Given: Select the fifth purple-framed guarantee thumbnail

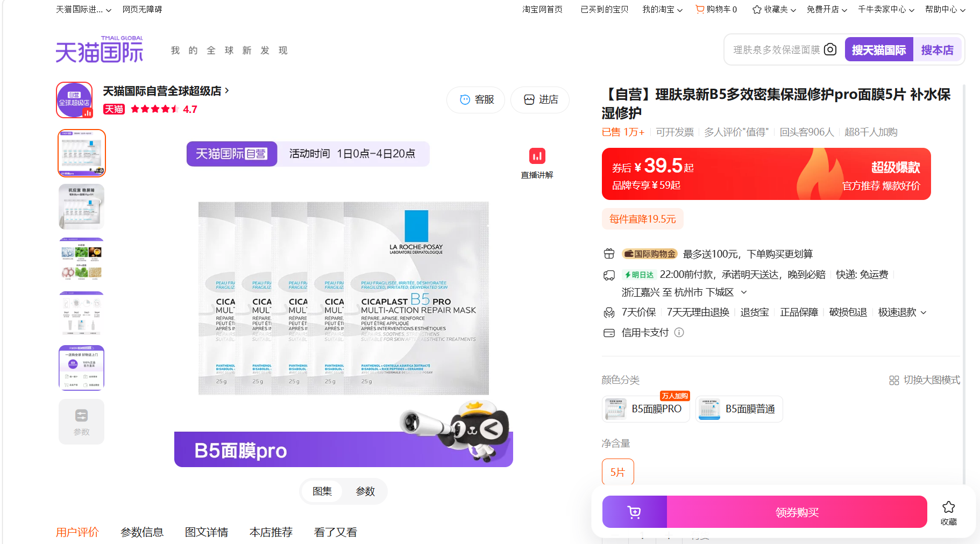Looking at the screenshot, I should point(82,368).
